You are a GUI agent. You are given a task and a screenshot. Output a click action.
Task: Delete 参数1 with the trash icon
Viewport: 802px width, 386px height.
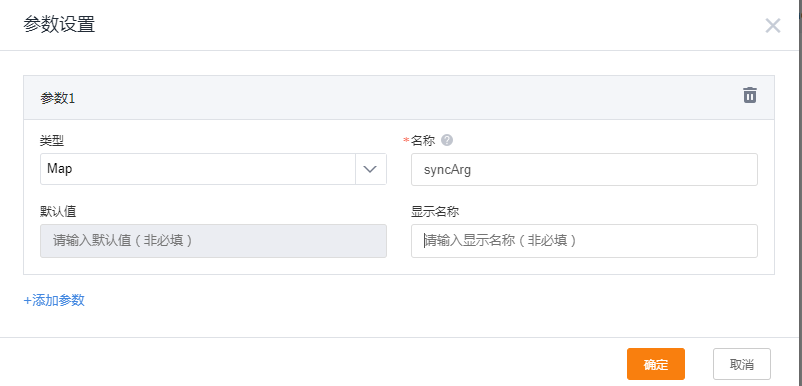750,95
